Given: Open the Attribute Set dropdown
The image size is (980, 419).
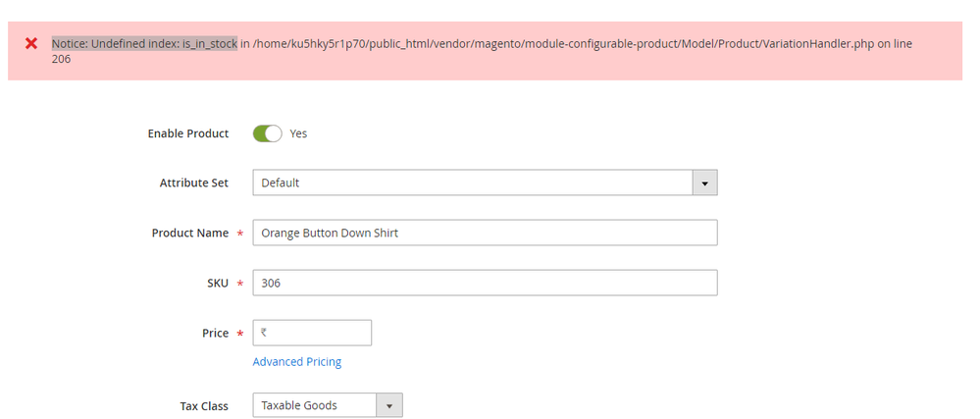Looking at the screenshot, I should click(485, 183).
